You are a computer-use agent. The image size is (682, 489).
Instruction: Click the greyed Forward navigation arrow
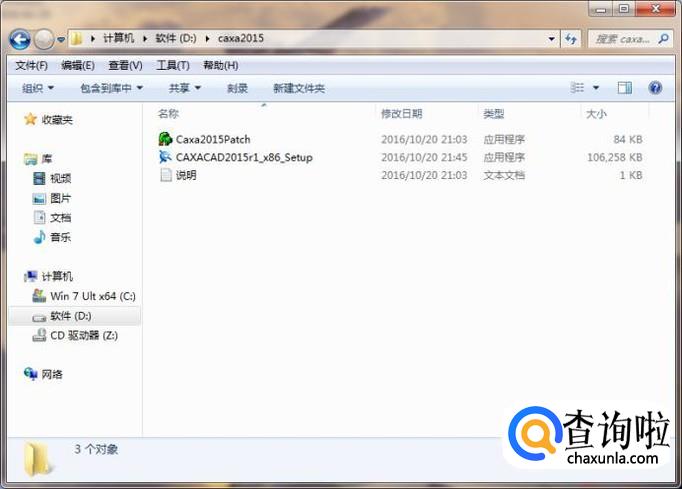coord(43,40)
